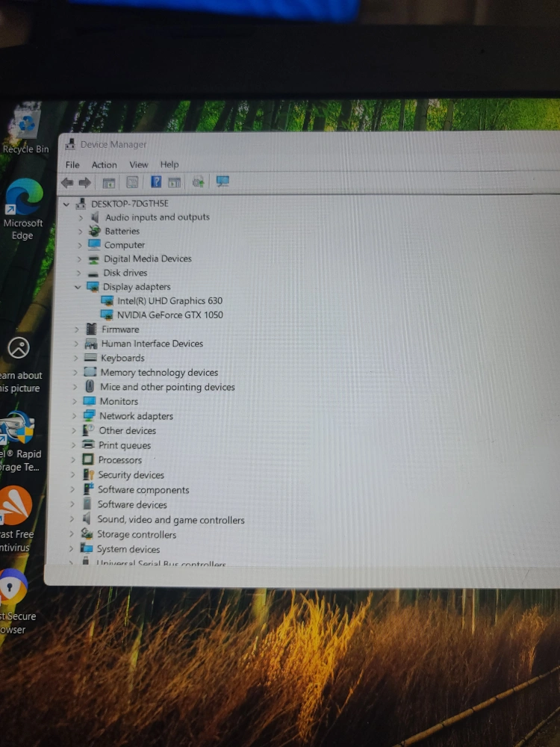Screen dimensions: 560x747
Task: Select NVIDIA GeForce GTX 1050 device
Action: 169,314
